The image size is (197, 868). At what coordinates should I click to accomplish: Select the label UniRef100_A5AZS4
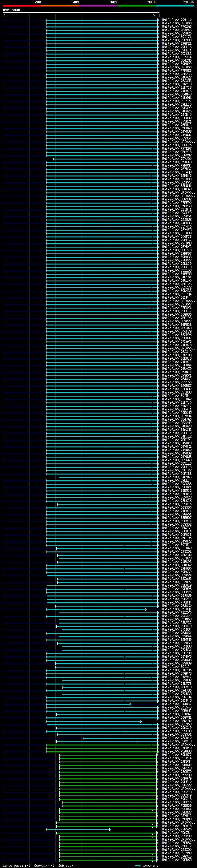coord(177,833)
